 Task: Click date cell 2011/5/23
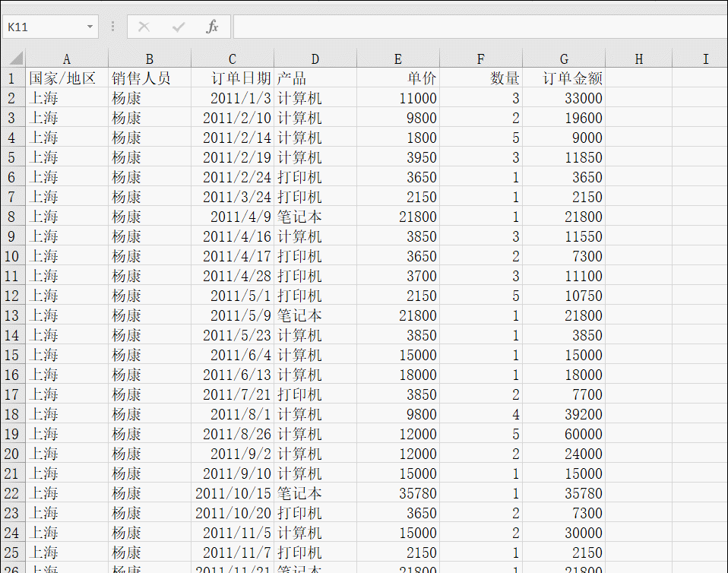233,335
